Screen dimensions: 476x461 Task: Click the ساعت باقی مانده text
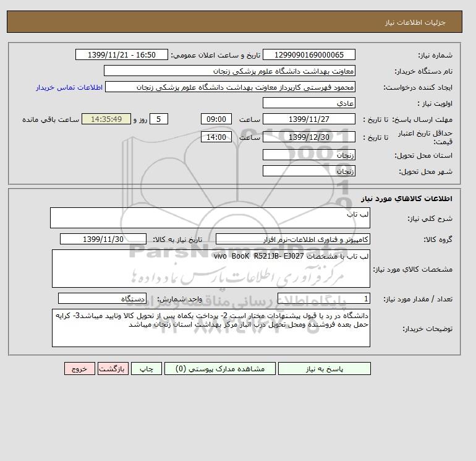(x=51, y=119)
